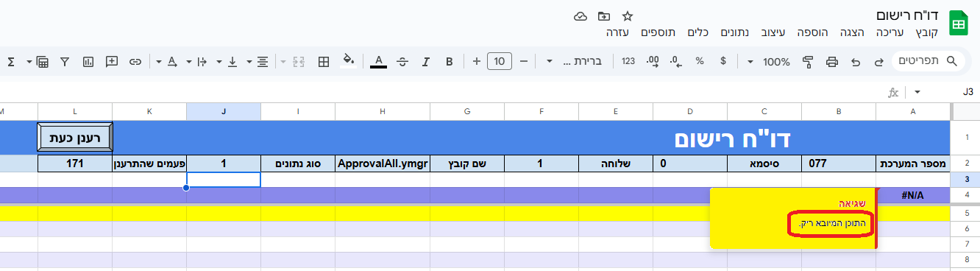Click the תפריטים menu search box

928,61
